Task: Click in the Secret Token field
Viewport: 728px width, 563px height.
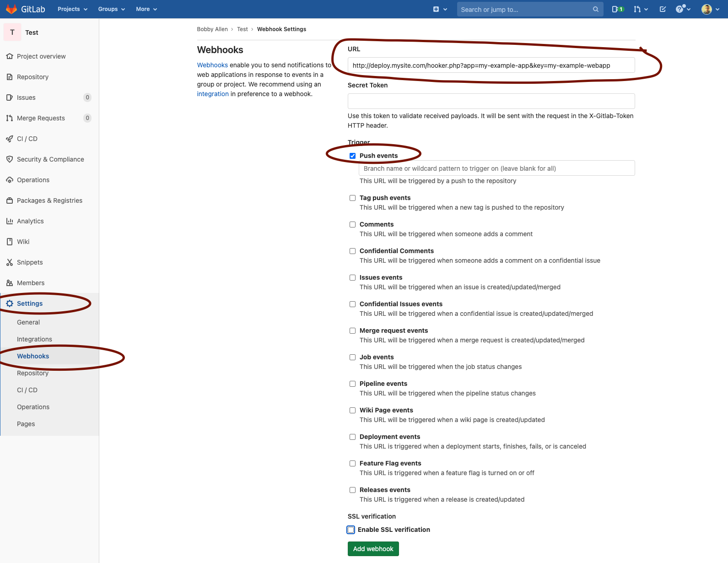Action: (491, 101)
